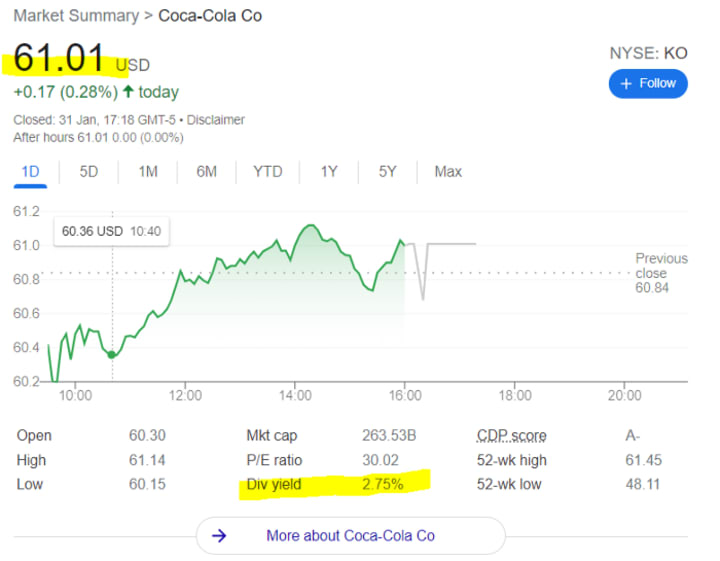Screen dimensions: 720x561
Task: Open the 6M time range
Action: pyautogui.click(x=206, y=172)
